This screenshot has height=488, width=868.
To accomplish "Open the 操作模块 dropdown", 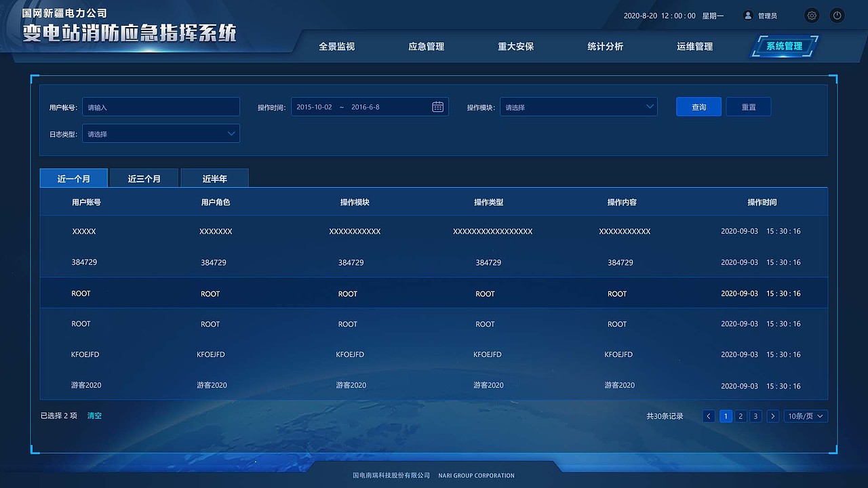I will [577, 106].
